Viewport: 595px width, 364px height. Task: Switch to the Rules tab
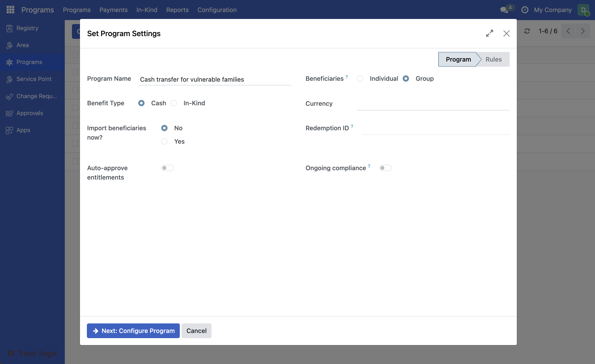point(494,59)
